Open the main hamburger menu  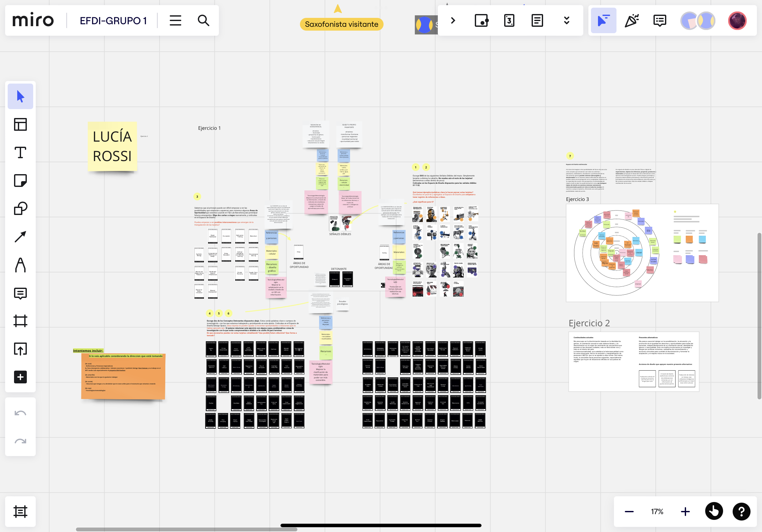tap(175, 20)
